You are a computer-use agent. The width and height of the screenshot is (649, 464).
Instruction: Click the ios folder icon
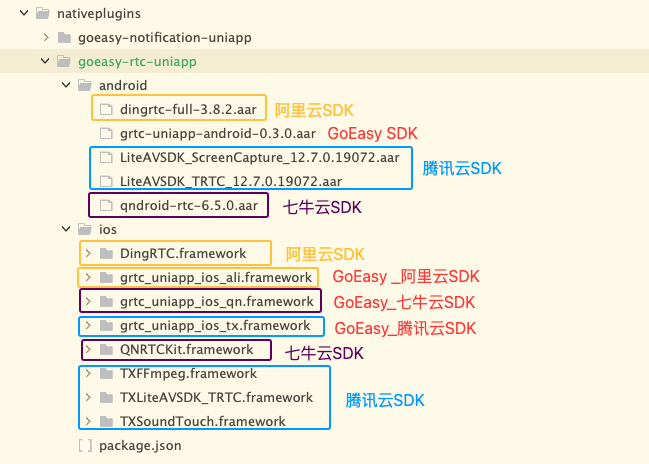[85, 229]
